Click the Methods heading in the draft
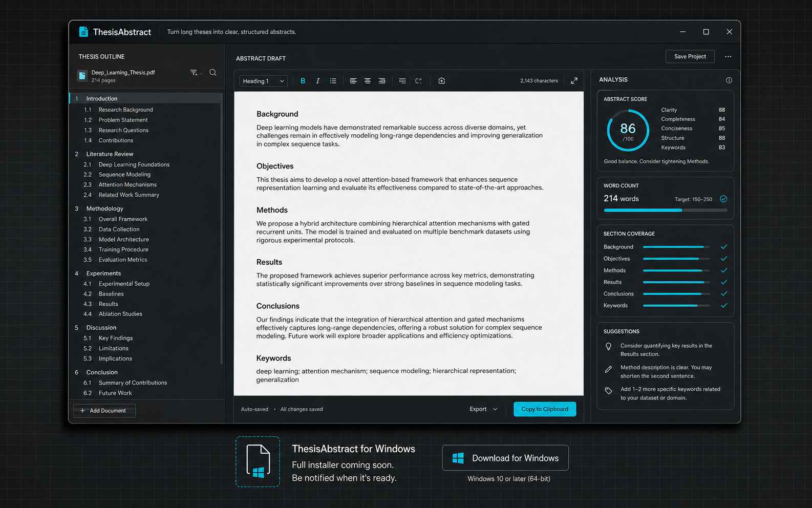This screenshot has height=508, width=812. pos(272,210)
